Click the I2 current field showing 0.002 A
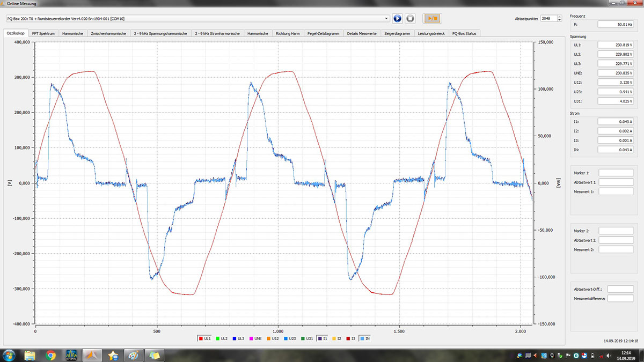This screenshot has width=644, height=362. click(616, 131)
